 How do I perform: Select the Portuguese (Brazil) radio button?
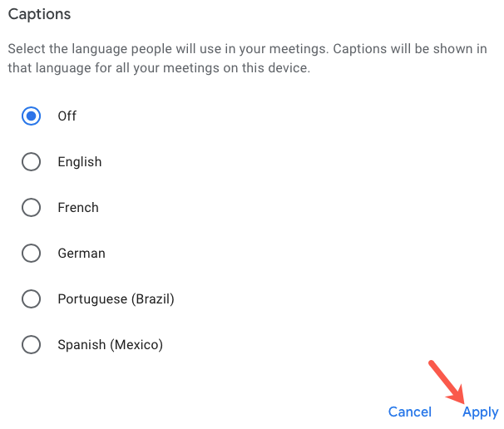pyautogui.click(x=31, y=299)
